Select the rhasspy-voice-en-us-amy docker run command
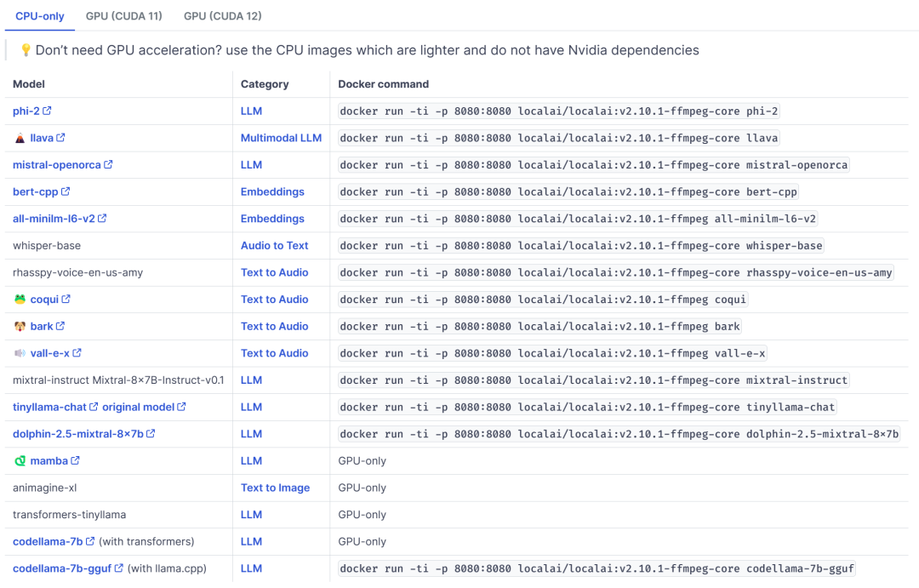The image size is (919, 588). 616,273
